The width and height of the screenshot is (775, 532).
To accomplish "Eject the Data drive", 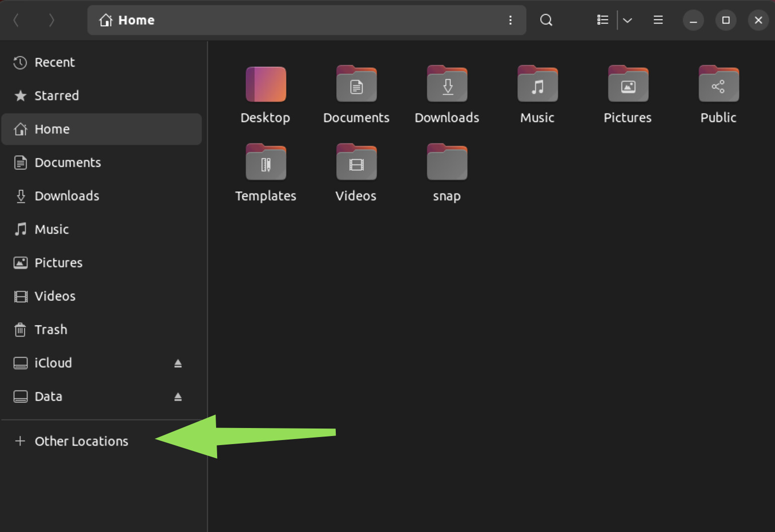I will 178,397.
